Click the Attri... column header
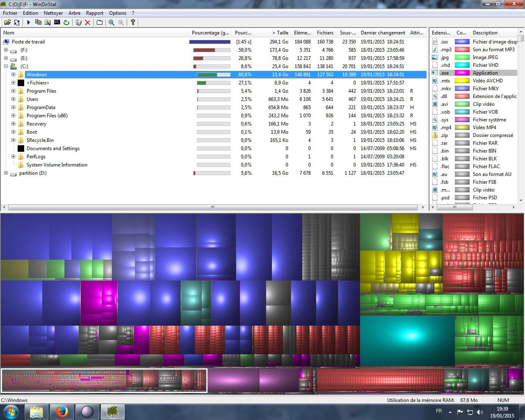Screen dimensions: 525x420 point(417,33)
